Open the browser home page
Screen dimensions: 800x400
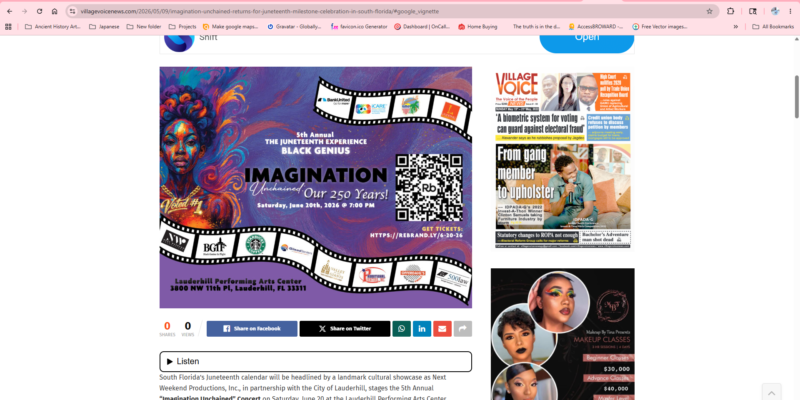[x=55, y=11]
